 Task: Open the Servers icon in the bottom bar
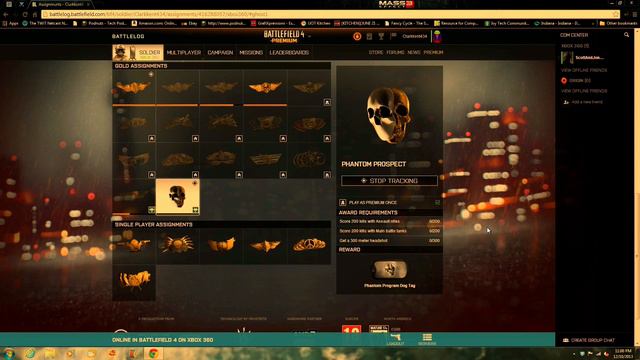[427, 339]
